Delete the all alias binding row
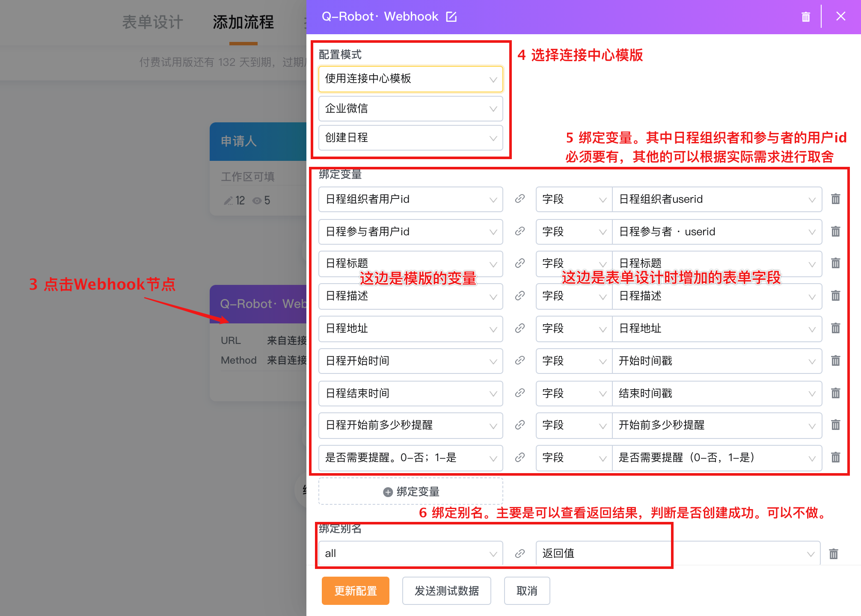The height and width of the screenshot is (616, 861). coord(833,554)
